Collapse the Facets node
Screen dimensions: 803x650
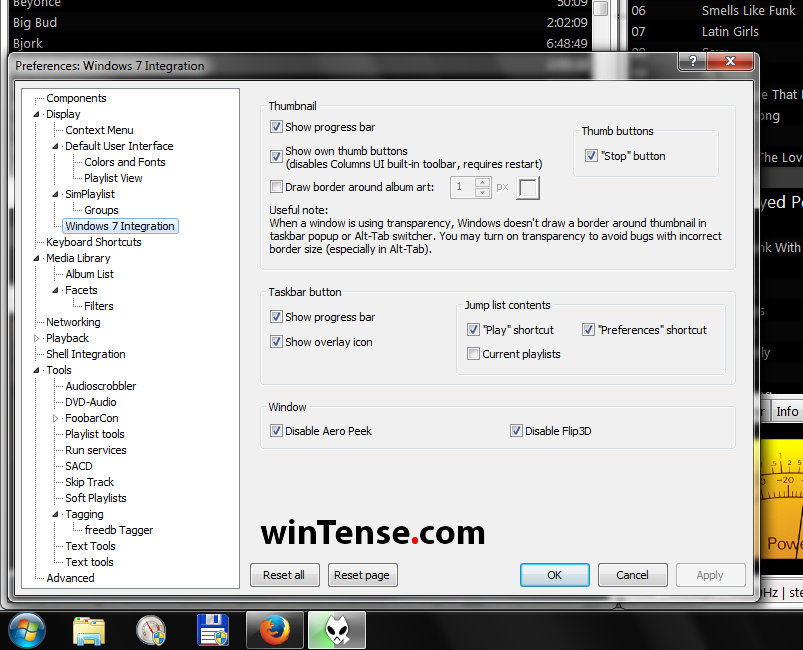tap(55, 290)
